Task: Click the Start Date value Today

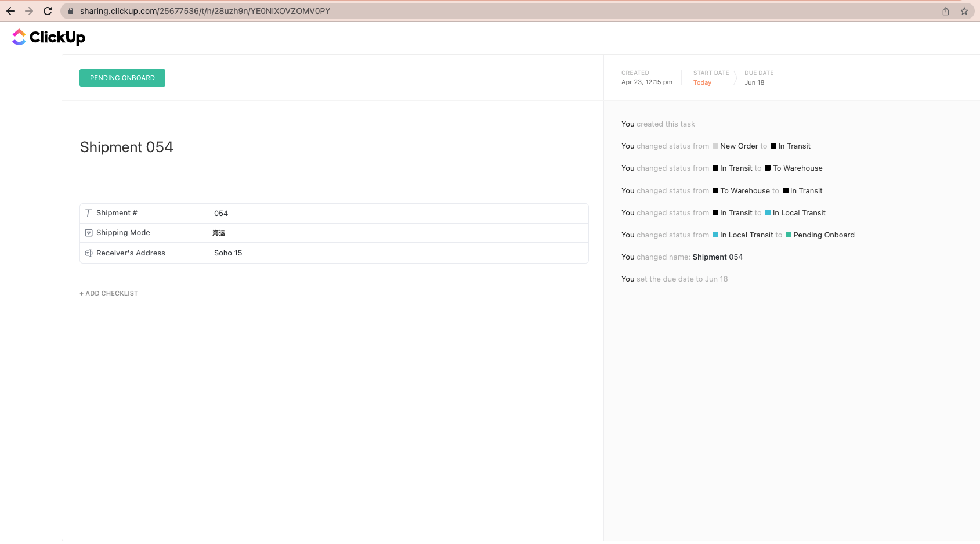Action: coord(702,82)
